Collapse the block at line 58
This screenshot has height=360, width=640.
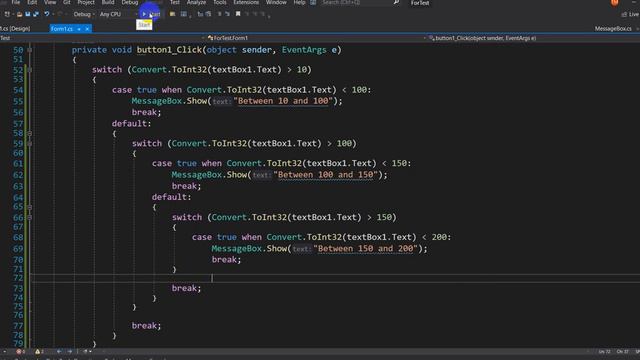pos(29,133)
